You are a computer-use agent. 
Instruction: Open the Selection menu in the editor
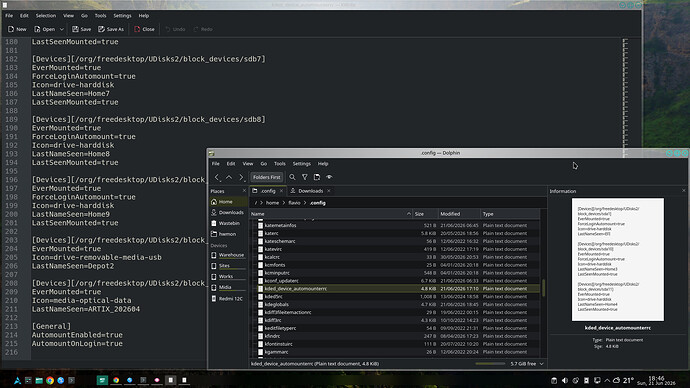[x=46, y=15]
